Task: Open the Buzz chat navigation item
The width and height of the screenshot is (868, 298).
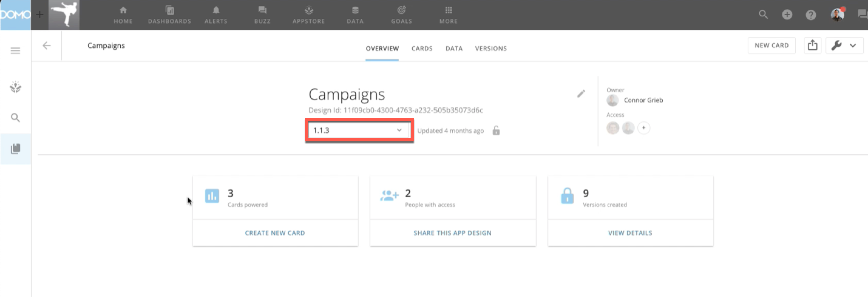Action: (262, 15)
